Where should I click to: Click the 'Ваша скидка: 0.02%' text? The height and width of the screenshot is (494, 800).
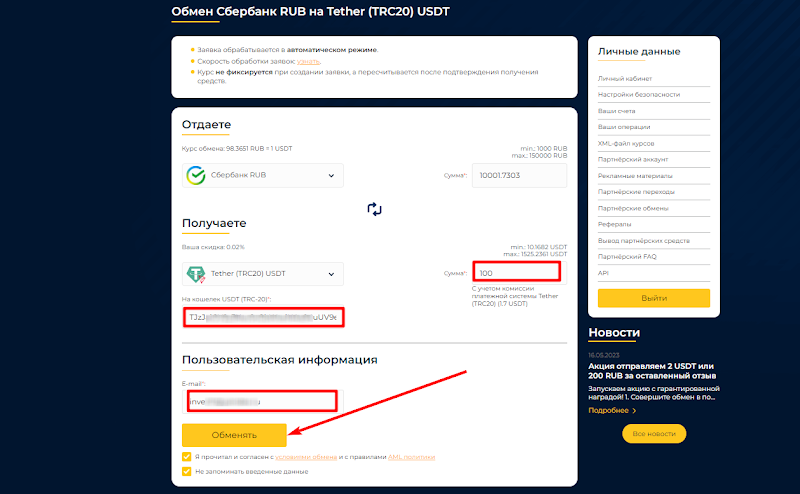click(x=213, y=247)
